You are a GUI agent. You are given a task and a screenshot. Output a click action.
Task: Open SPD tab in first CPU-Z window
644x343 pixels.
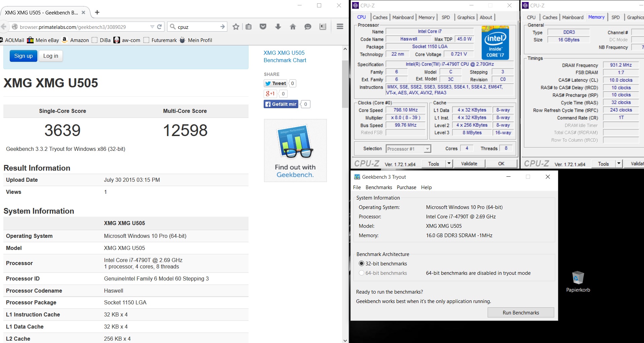[x=446, y=17]
